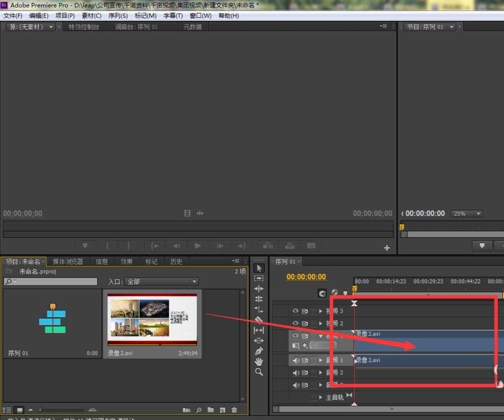Mute audio track 音频2
This screenshot has height=420, width=504.
tap(296, 372)
